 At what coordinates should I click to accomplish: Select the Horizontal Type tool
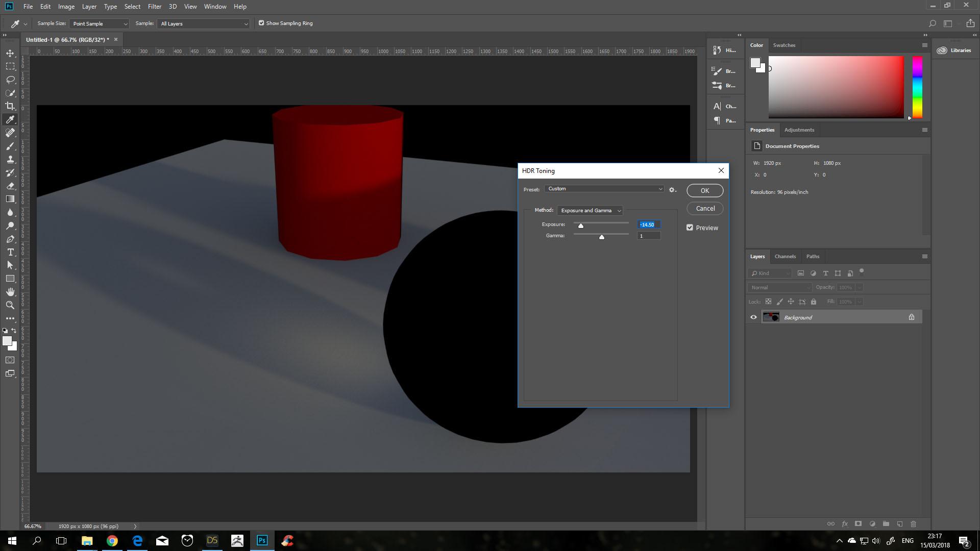[10, 252]
